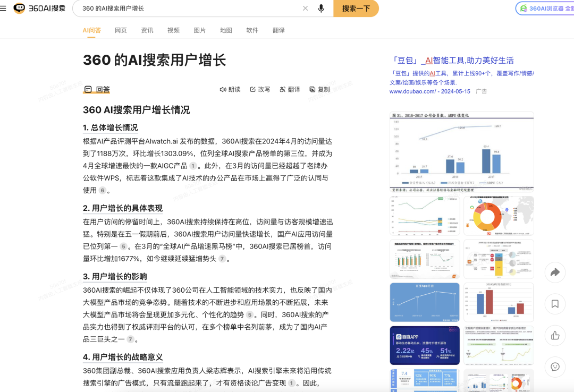The height and width of the screenshot is (392, 574).
Task: Copy answer using the 复制 button
Action: click(x=319, y=89)
